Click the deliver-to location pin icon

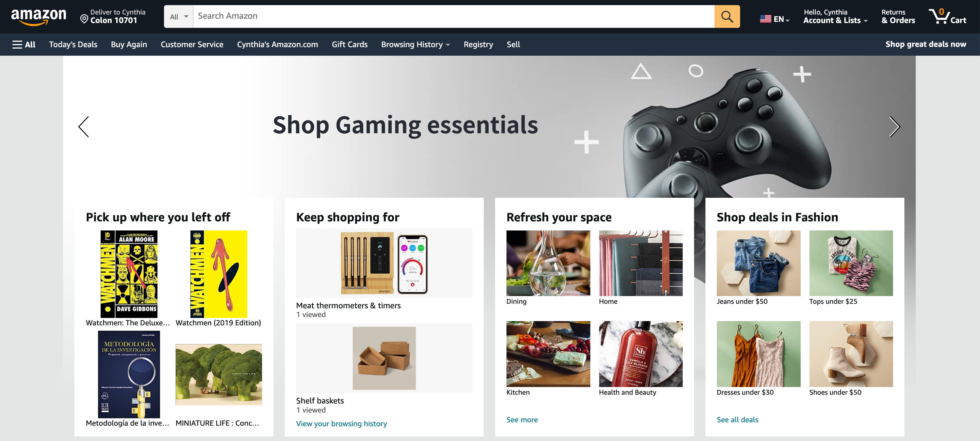[84, 19]
